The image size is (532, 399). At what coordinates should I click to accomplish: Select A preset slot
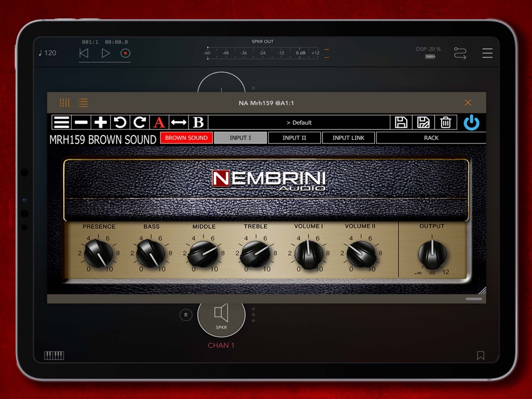point(159,122)
